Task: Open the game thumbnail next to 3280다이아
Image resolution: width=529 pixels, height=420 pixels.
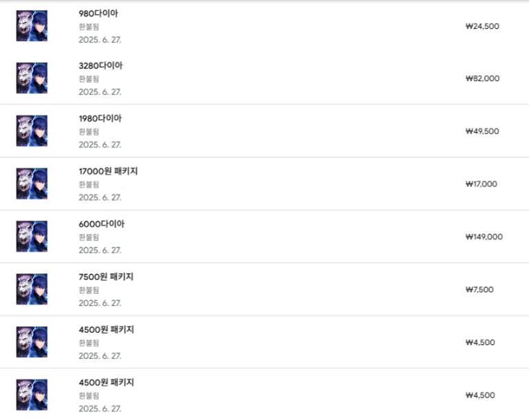Action: click(32, 78)
